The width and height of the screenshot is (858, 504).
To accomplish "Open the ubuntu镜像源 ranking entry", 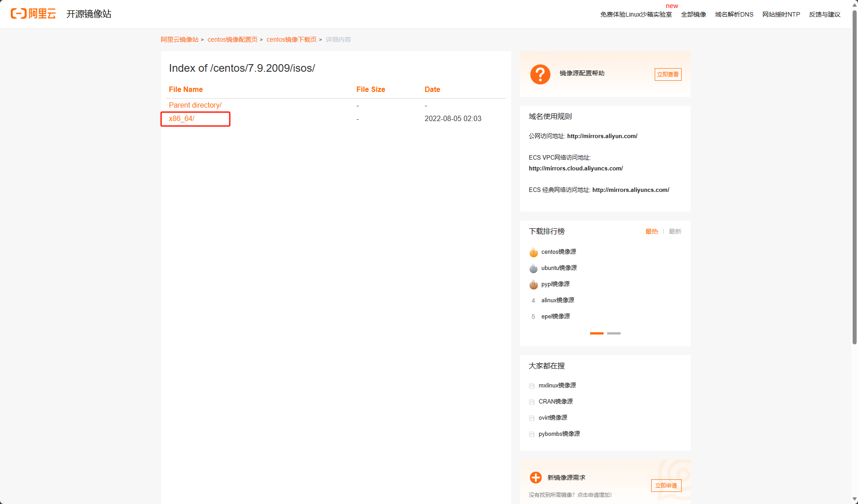I will [559, 268].
